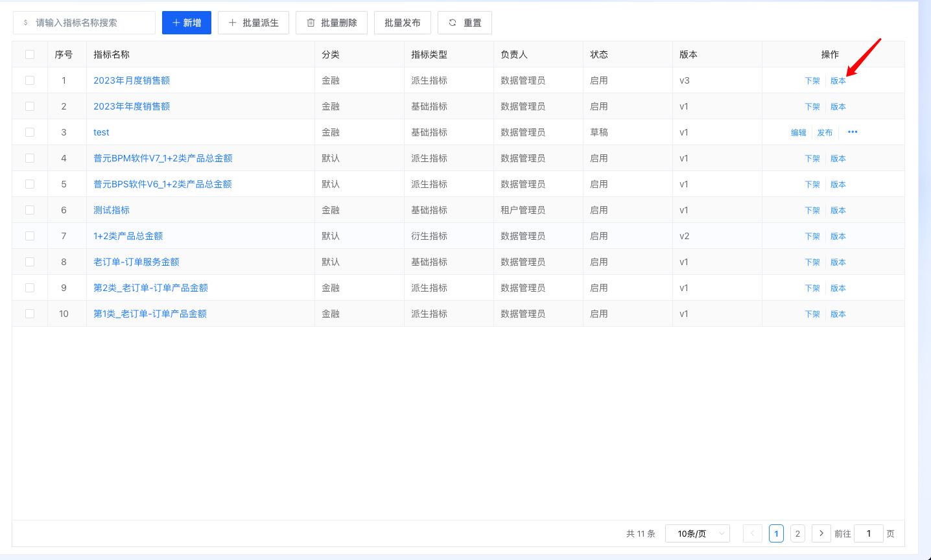The image size is (931, 560).
Task: Check the checkbox on the 测试指标 row
Action: tap(29, 209)
